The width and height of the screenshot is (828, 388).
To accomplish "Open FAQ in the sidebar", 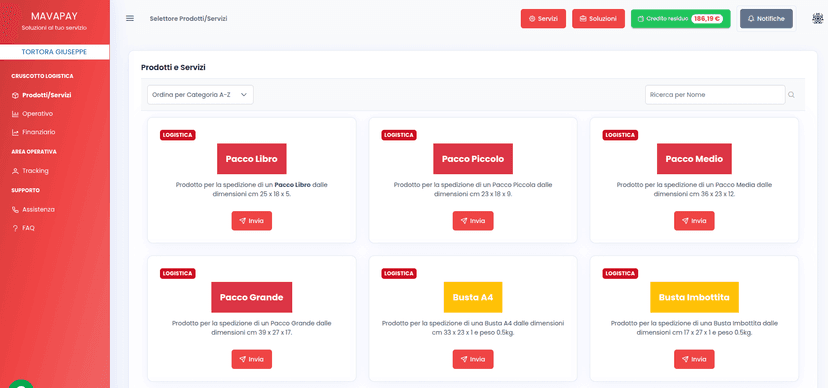I will 23,228.
